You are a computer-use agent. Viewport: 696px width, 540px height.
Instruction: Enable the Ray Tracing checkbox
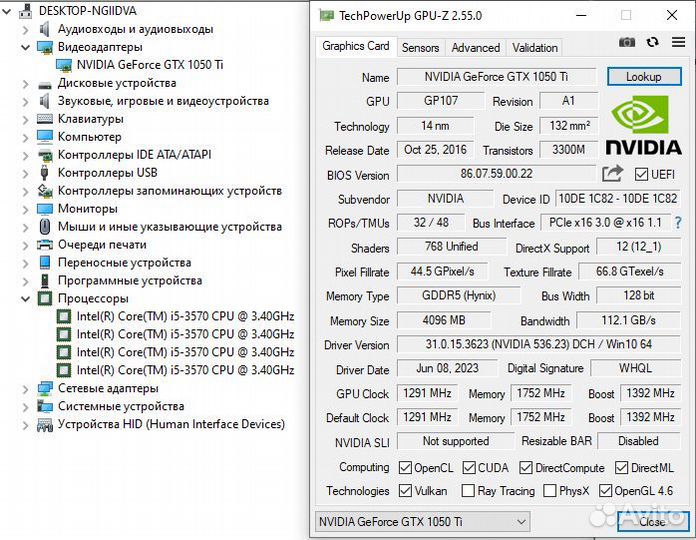click(x=468, y=490)
